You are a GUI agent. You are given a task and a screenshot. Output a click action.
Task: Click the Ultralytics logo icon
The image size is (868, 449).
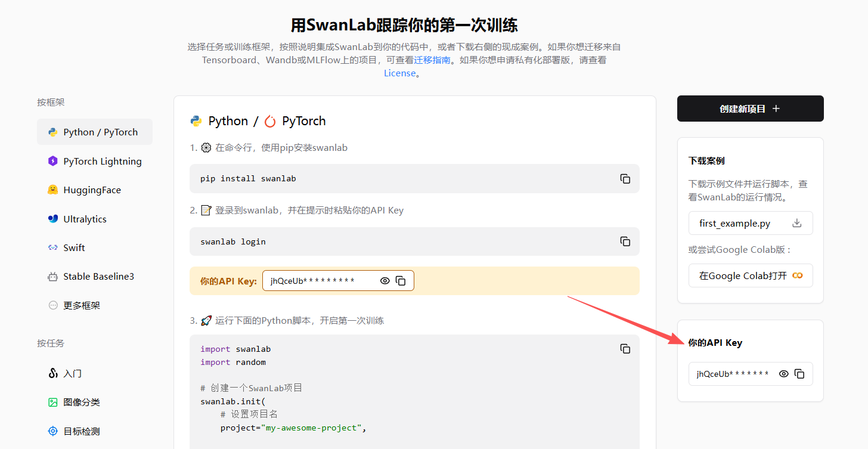[52, 219]
